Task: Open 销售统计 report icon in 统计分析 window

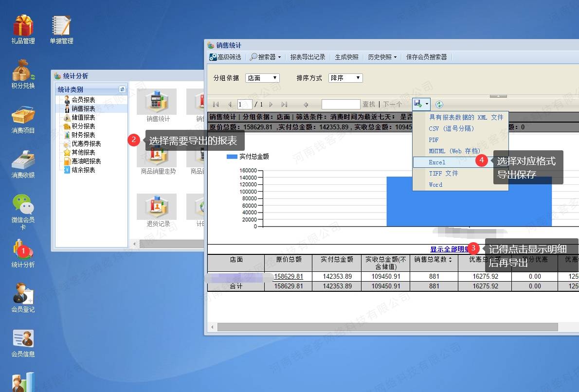Action: pyautogui.click(x=157, y=106)
